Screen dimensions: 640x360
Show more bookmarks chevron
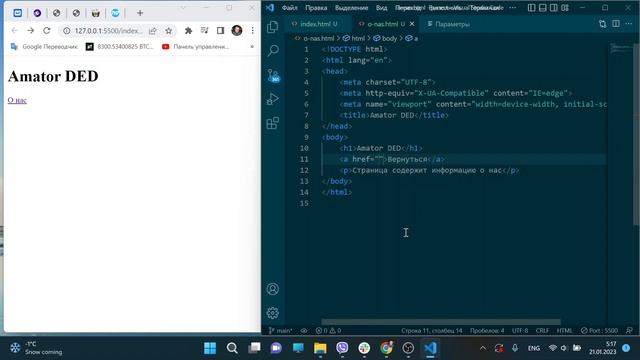tap(252, 47)
